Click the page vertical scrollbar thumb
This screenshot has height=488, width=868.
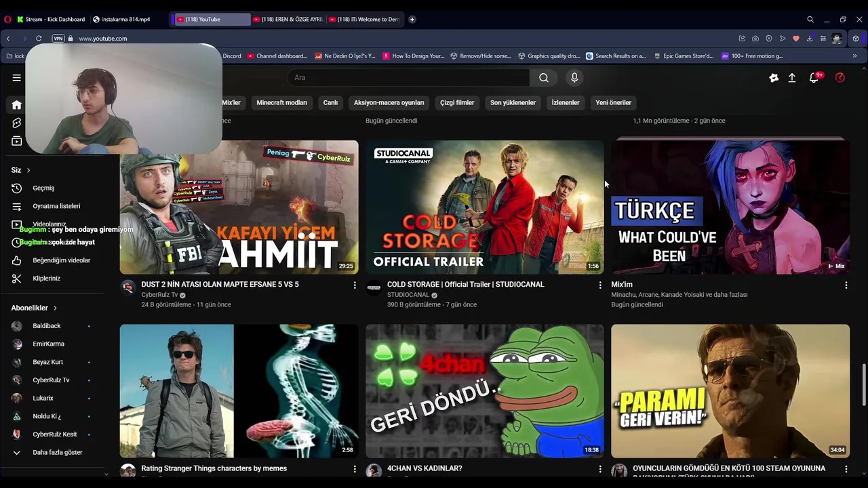pyautogui.click(x=864, y=385)
